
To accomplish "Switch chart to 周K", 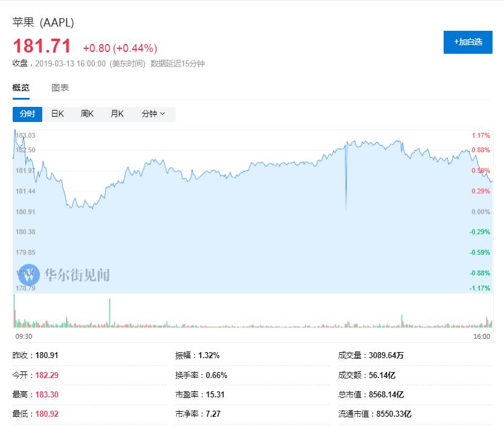I will tap(87, 114).
